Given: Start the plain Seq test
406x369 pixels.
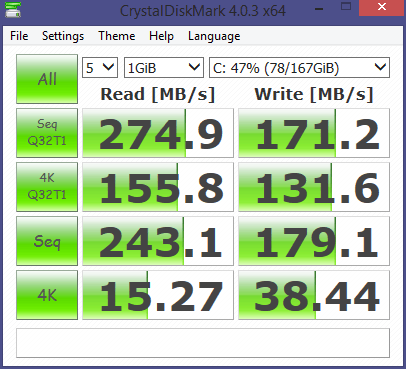Looking at the screenshot, I should coord(47,241).
